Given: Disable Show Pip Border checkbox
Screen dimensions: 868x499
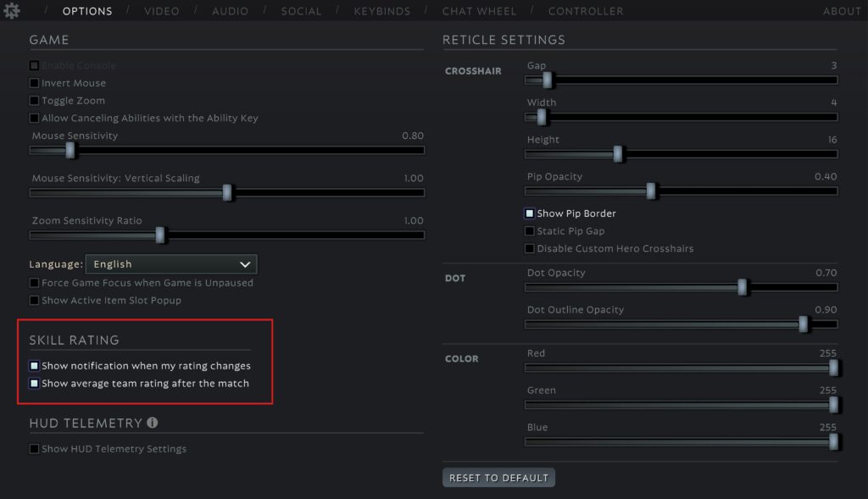Looking at the screenshot, I should (530, 213).
